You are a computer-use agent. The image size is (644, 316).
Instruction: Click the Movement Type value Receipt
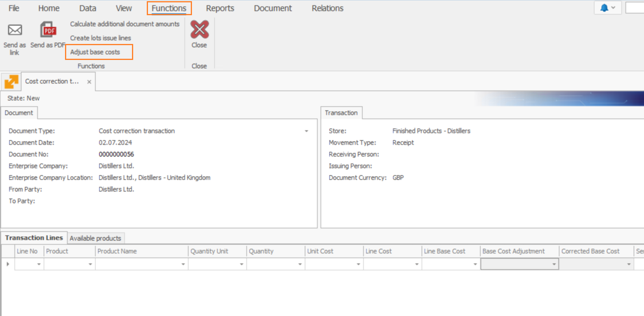[x=403, y=142]
